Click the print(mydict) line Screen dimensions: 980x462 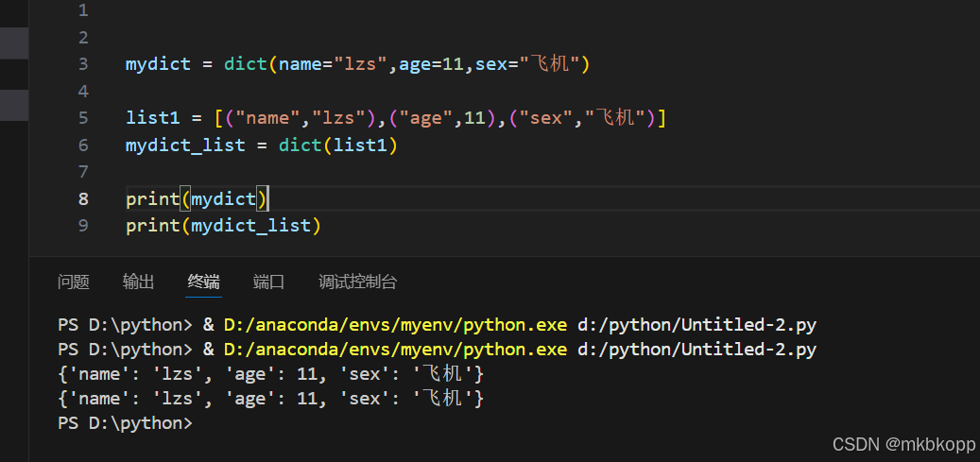[197, 198]
